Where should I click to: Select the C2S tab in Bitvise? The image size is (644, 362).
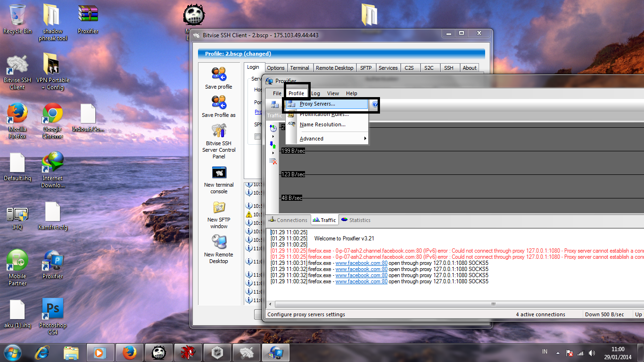[x=409, y=68]
